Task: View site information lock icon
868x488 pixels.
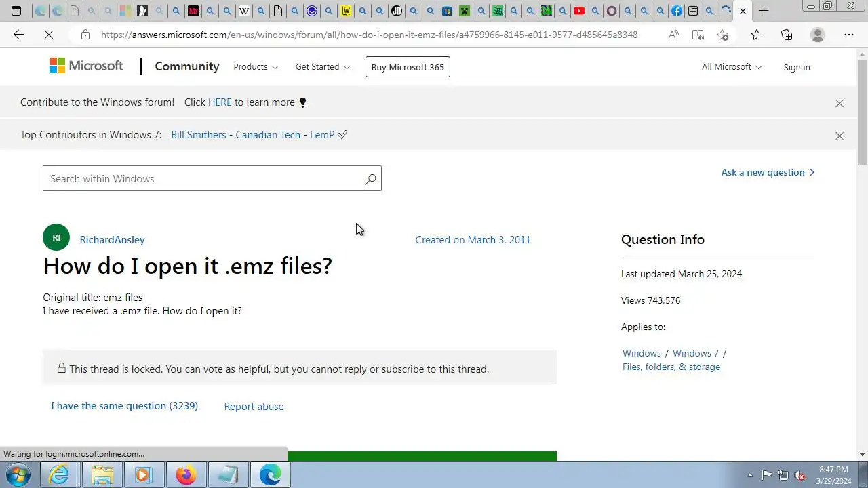Action: (85, 35)
